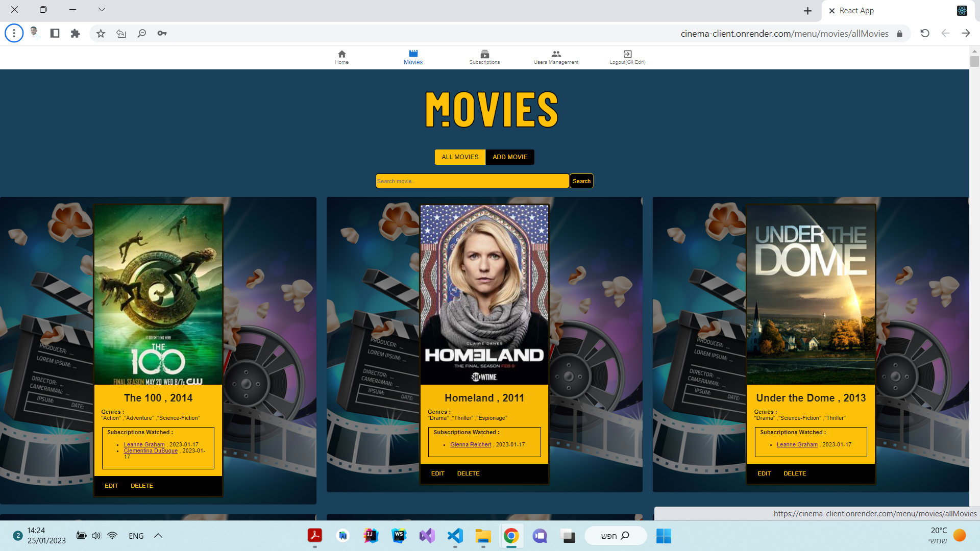Reload the page using the refresh icon
This screenshot has width=980, height=551.
[x=924, y=33]
